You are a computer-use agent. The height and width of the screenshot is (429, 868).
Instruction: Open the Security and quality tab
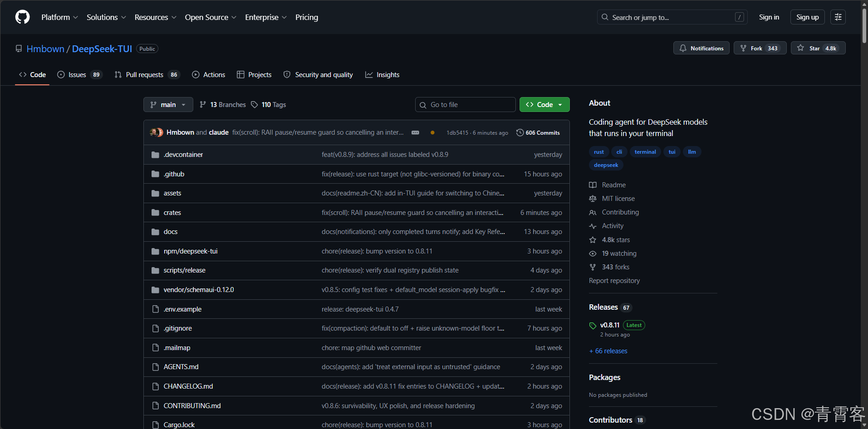(318, 75)
